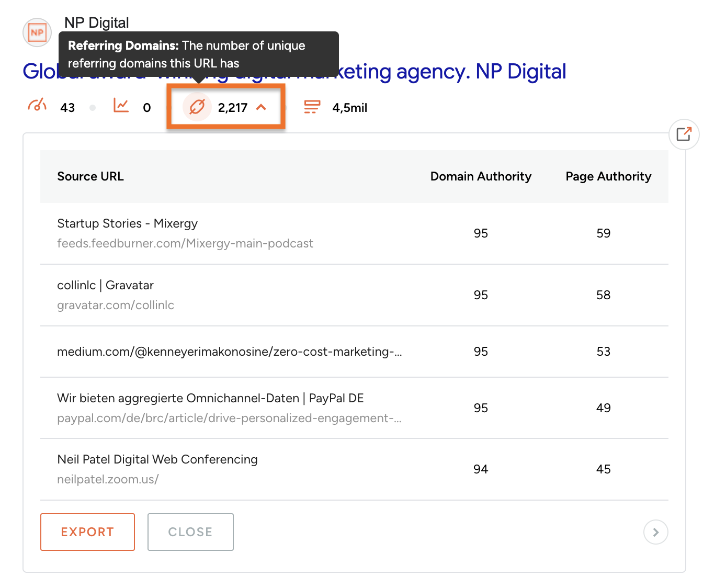The height and width of the screenshot is (588, 726).
Task: Open the medium.com zero-cost-marketing source link
Action: 230,352
